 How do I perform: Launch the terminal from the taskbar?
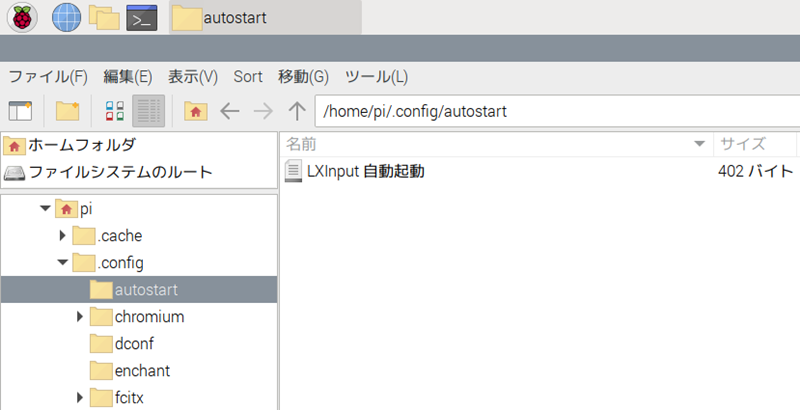(142, 17)
